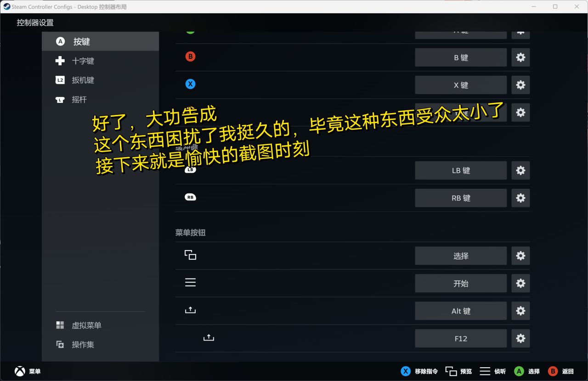Click the 开始 binding button
Image resolution: width=588 pixels, height=381 pixels.
(x=461, y=284)
